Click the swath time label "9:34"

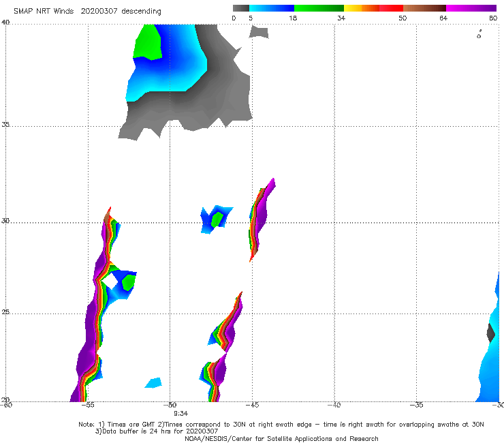click(181, 414)
